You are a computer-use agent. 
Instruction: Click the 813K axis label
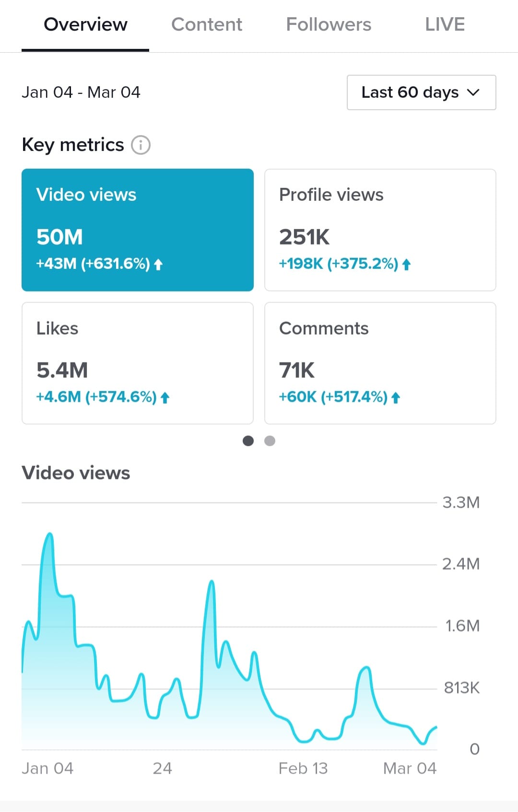pos(462,688)
